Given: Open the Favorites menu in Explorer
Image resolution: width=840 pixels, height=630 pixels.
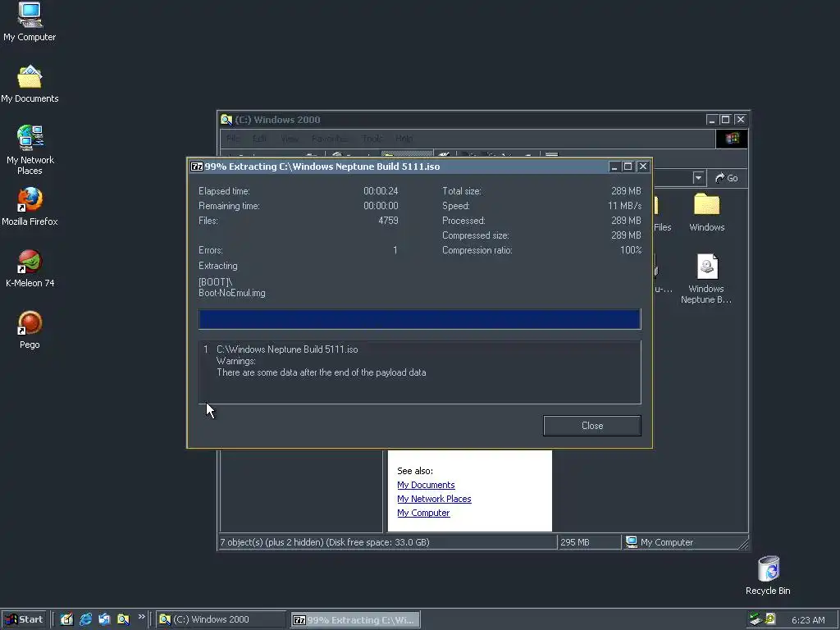Looking at the screenshot, I should click(330, 139).
